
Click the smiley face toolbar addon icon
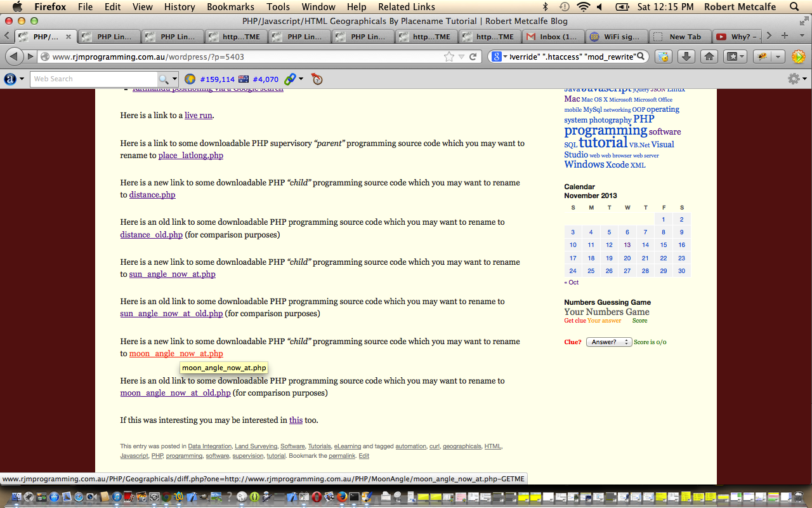(x=663, y=57)
